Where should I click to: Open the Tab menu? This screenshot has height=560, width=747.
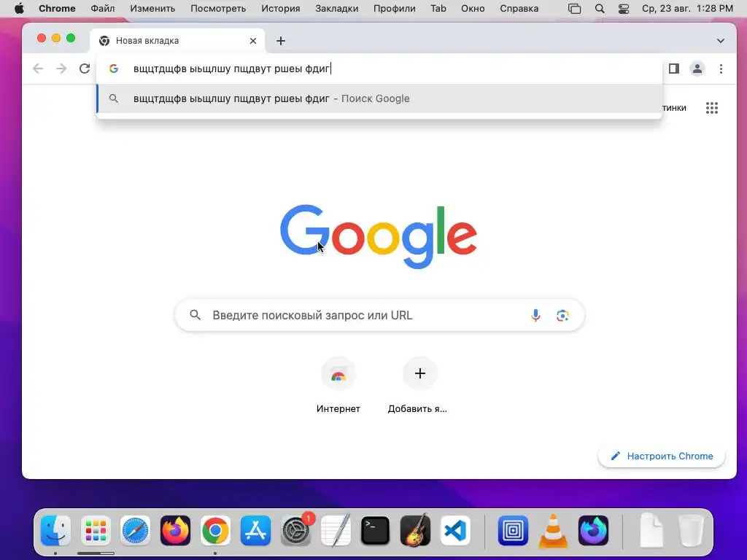click(x=438, y=9)
